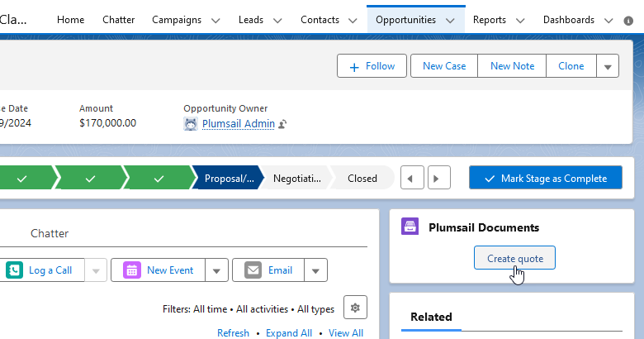This screenshot has height=339, width=644.
Task: Open Plumsail Admin owner link
Action: (x=239, y=123)
